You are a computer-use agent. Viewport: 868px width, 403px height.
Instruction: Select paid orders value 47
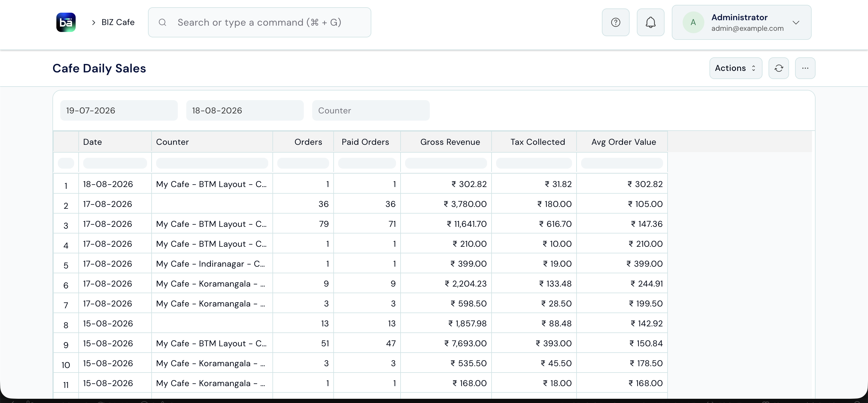point(367,343)
